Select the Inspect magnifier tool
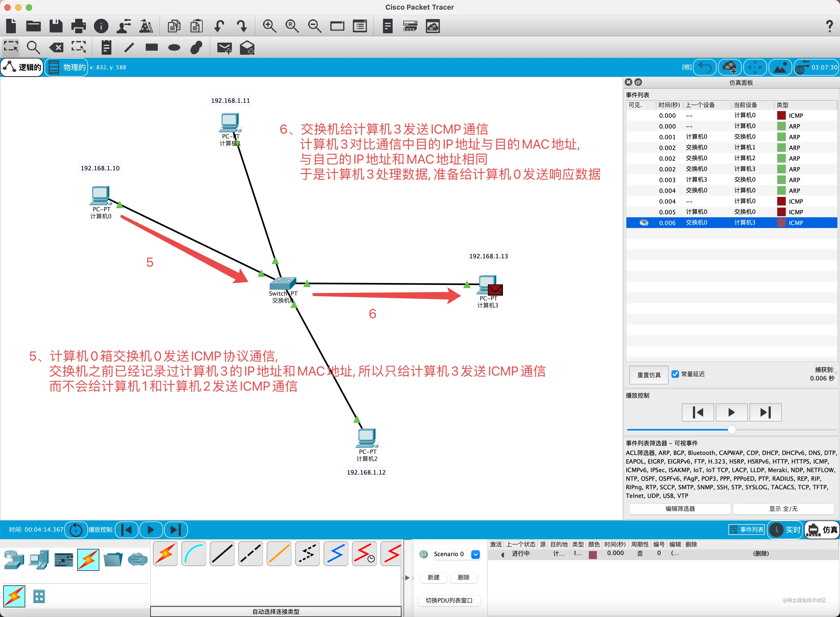Image resolution: width=840 pixels, height=617 pixels. [33, 47]
